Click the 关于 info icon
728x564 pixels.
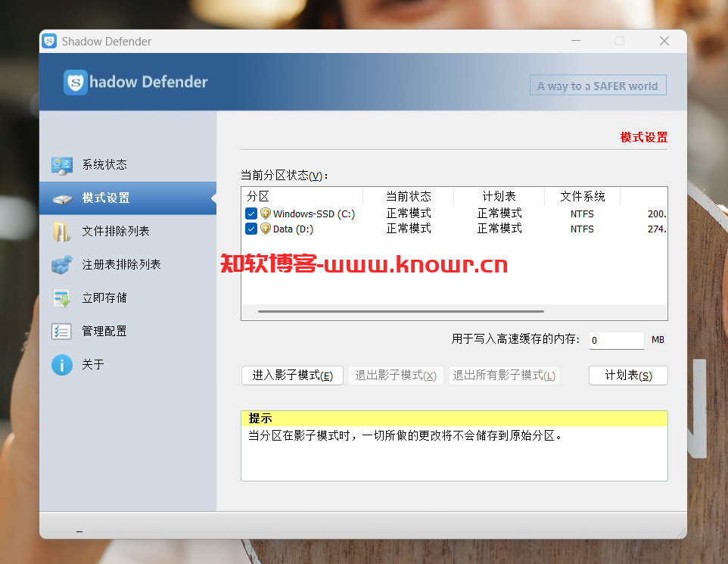62,365
